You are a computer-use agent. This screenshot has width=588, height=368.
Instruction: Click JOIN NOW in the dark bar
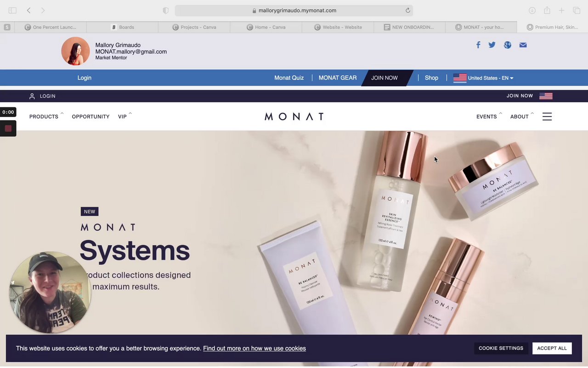coord(520,96)
